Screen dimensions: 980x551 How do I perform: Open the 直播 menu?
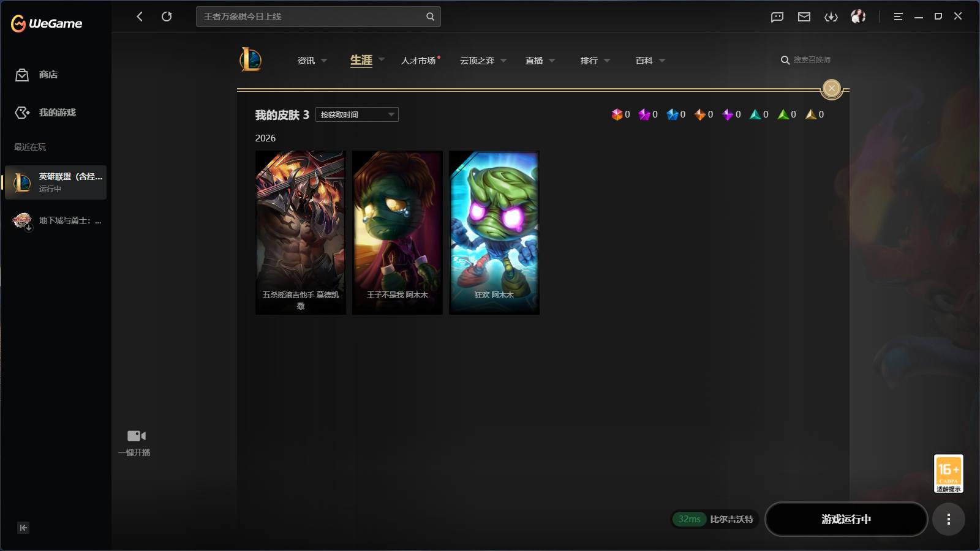point(534,61)
